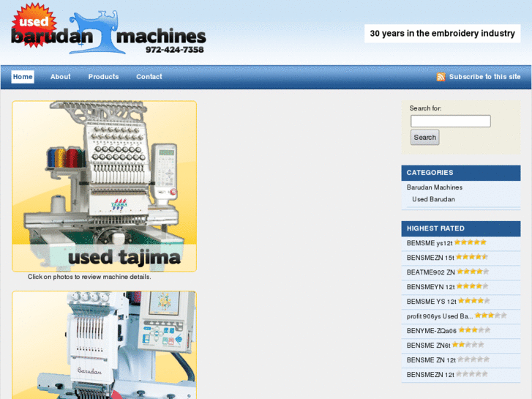
Task: Click the CATEGORIES section header
Action: (461, 173)
